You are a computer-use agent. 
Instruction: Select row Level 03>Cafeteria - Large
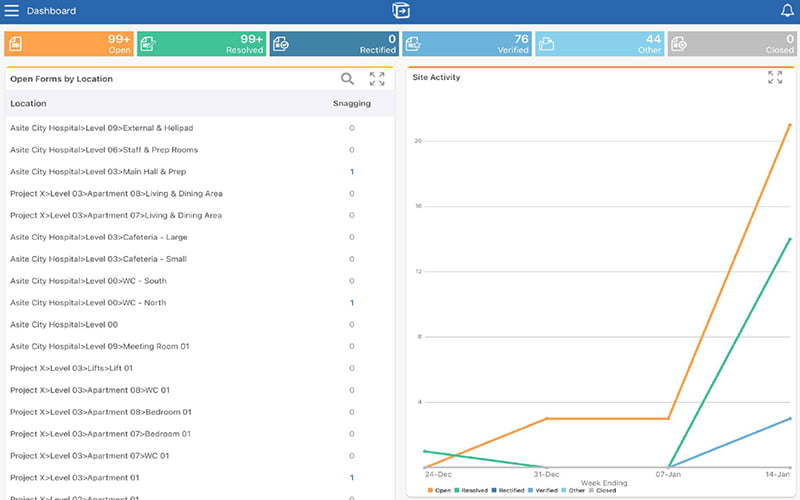click(x=199, y=237)
